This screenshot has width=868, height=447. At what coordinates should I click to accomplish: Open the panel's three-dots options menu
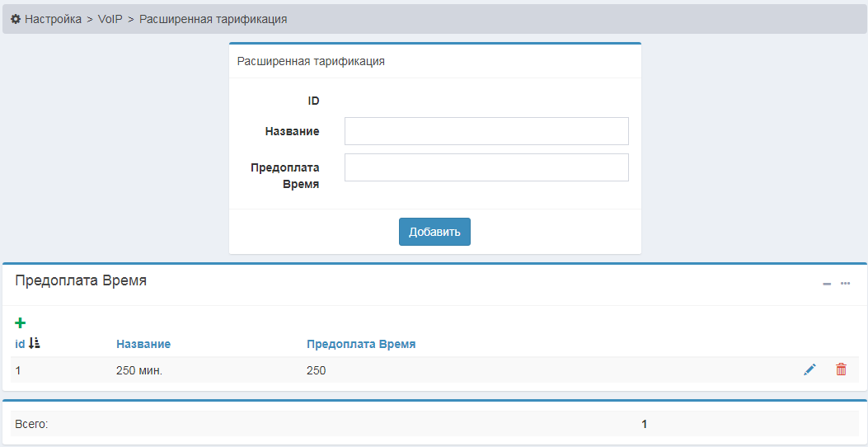[x=845, y=284]
